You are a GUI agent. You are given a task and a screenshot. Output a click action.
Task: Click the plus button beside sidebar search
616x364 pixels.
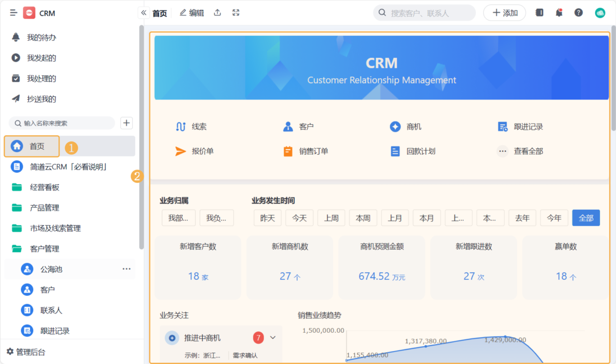click(x=127, y=123)
